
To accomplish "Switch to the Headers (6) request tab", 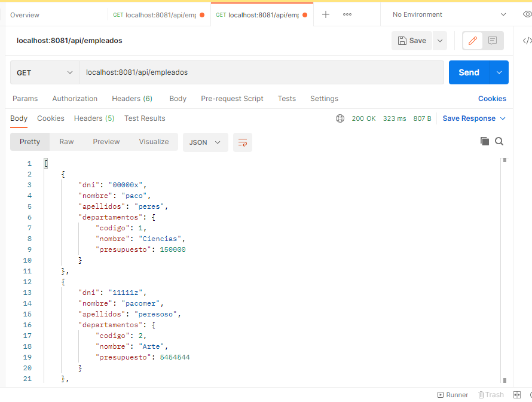I will click(132, 98).
